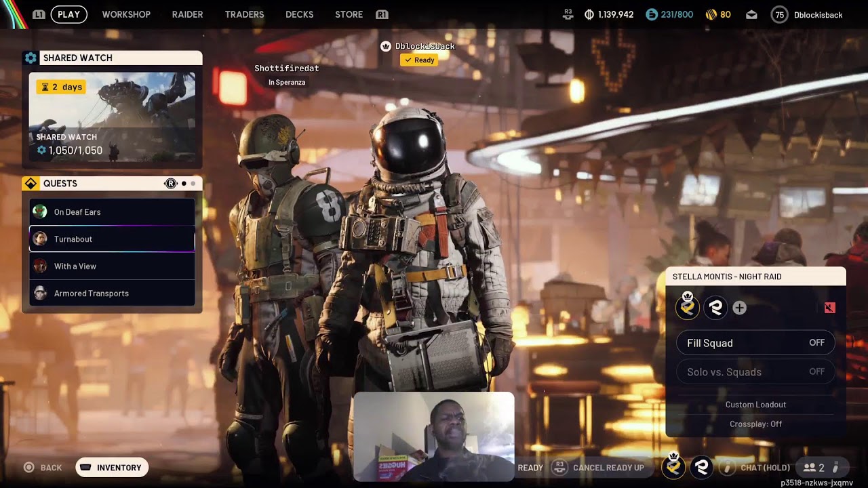Viewport: 868px width, 488px height.
Task: Click the session ID p3518-nzkws-jxqmv
Action: 816,483
